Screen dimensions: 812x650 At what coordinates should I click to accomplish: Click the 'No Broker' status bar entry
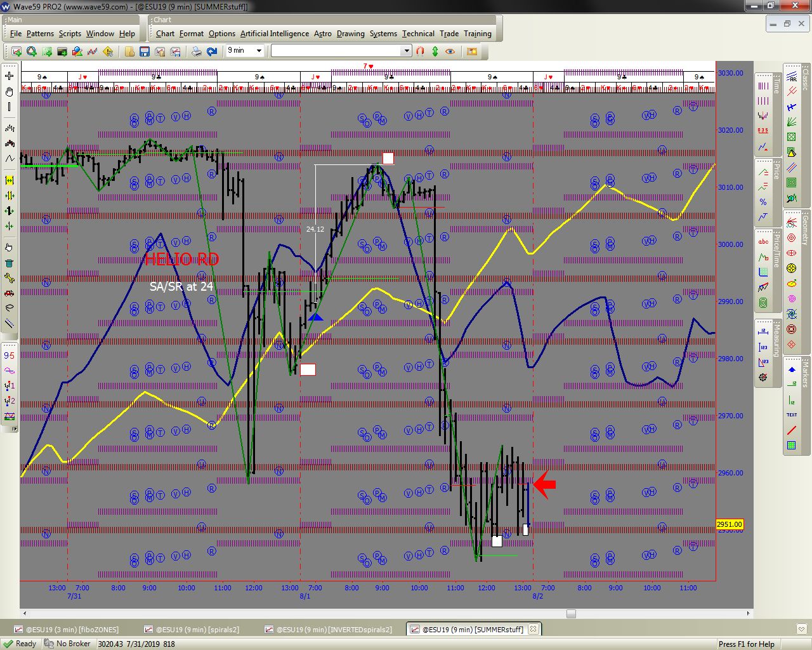tap(67, 644)
